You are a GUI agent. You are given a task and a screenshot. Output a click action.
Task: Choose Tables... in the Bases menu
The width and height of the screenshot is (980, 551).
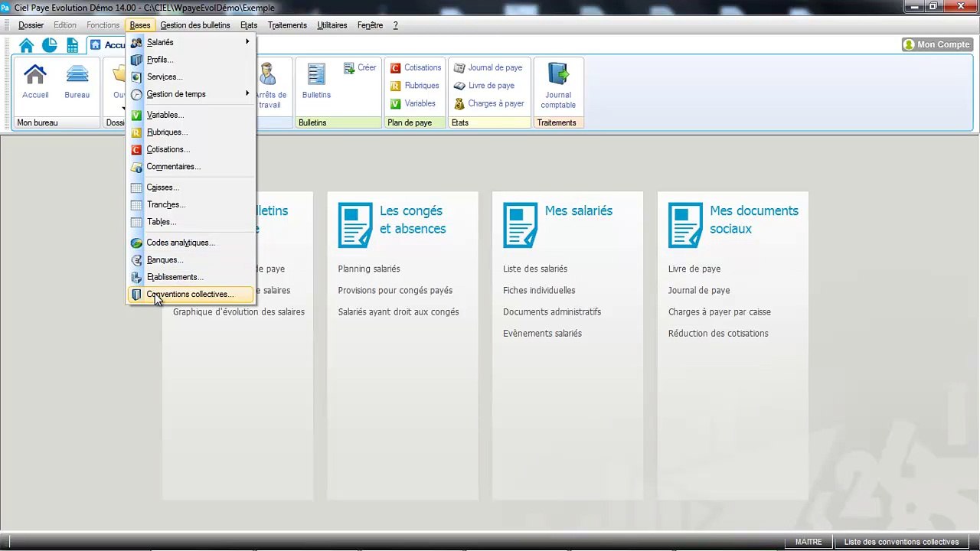191,222
